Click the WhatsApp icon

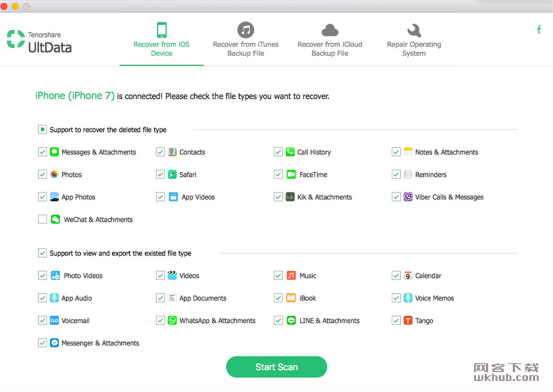172,320
